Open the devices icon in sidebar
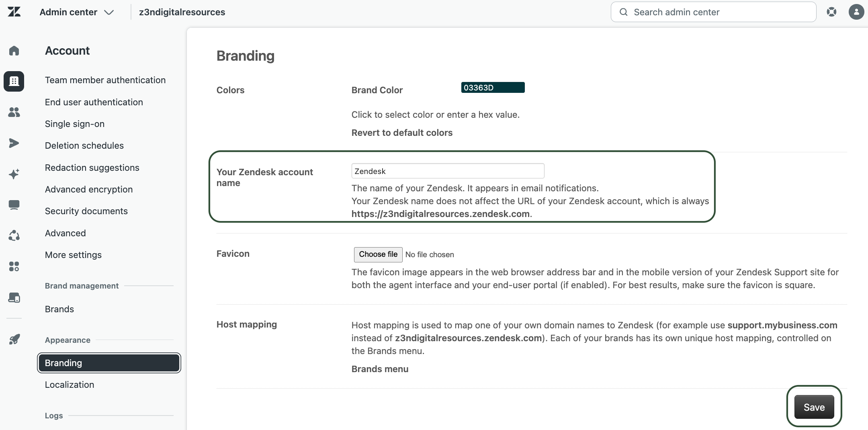 pos(14,297)
